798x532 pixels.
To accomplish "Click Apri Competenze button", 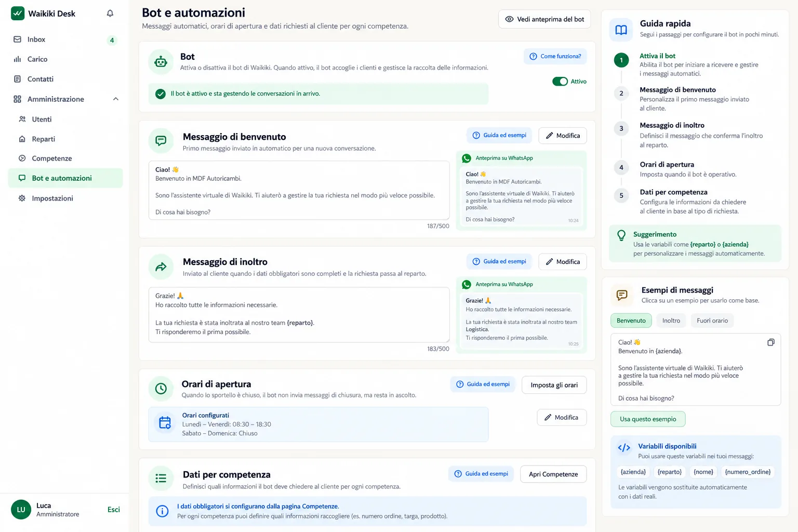I will 553,474.
